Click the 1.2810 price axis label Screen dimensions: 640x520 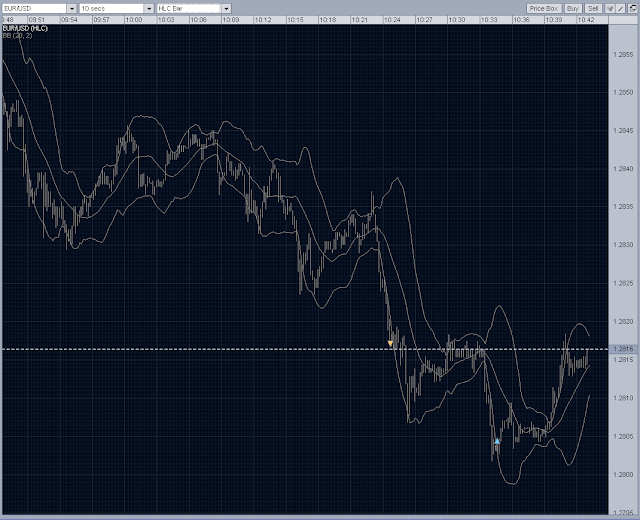623,398
